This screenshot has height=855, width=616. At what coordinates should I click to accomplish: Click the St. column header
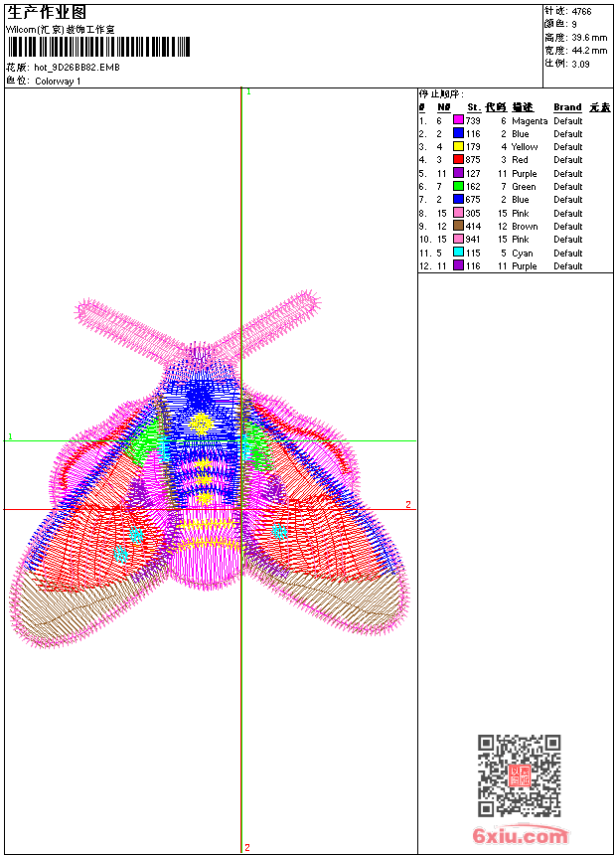pos(474,107)
